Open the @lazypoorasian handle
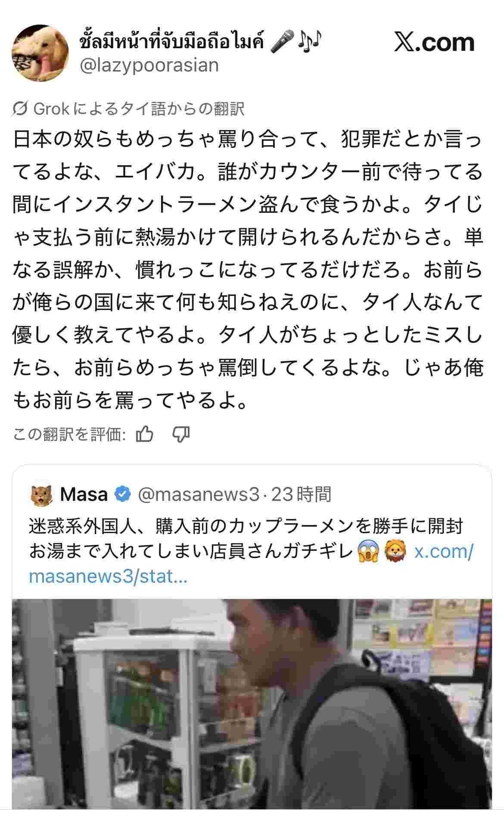The height and width of the screenshot is (820, 504). pos(149,65)
